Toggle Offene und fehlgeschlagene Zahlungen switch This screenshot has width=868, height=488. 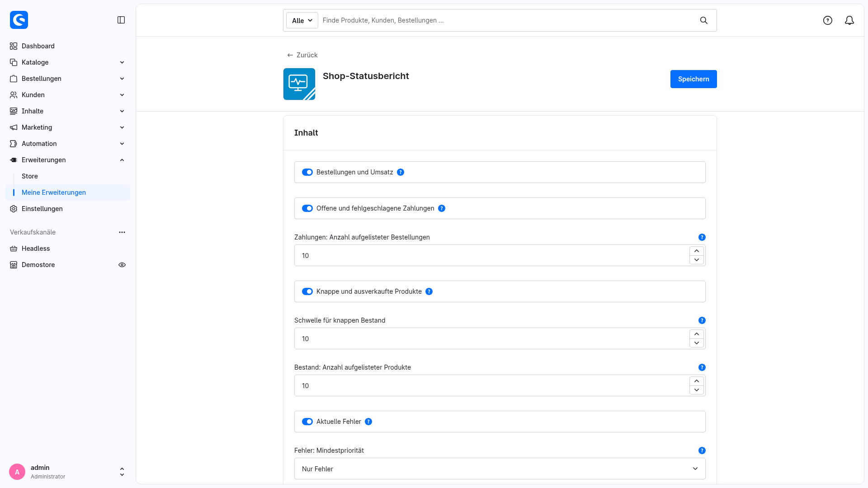click(307, 208)
